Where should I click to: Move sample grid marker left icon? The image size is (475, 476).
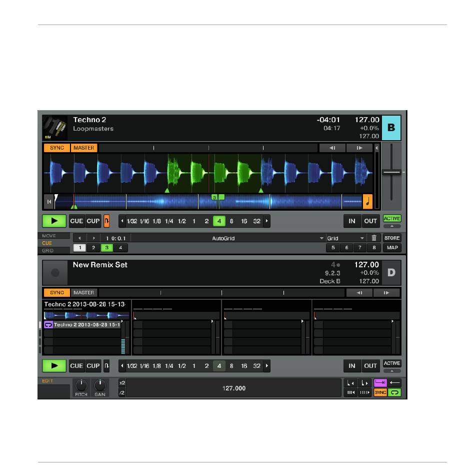click(x=350, y=383)
